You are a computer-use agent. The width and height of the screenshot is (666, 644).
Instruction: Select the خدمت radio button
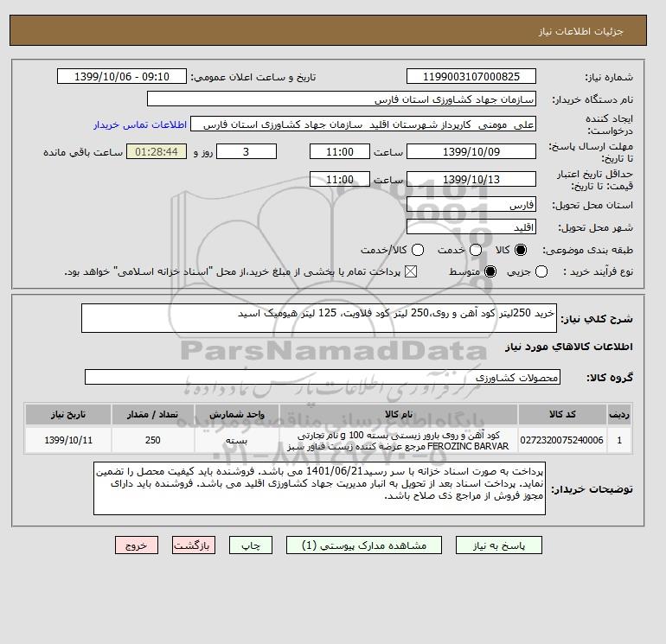(x=476, y=250)
